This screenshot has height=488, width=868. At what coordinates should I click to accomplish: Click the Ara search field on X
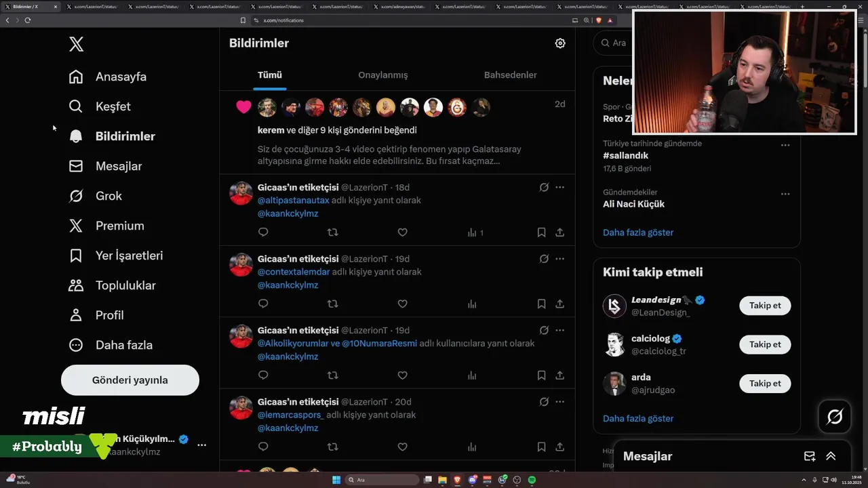click(614, 43)
